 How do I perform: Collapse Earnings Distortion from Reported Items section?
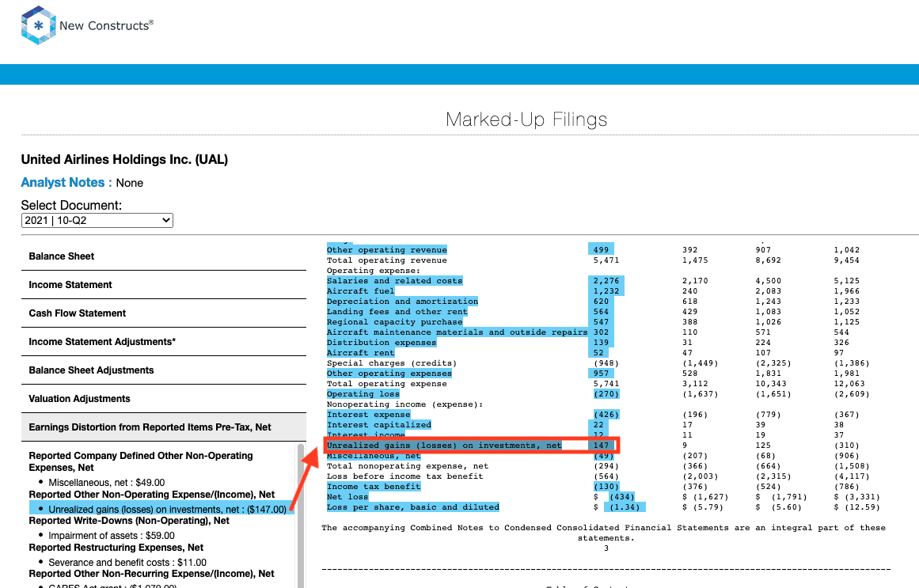point(164,427)
